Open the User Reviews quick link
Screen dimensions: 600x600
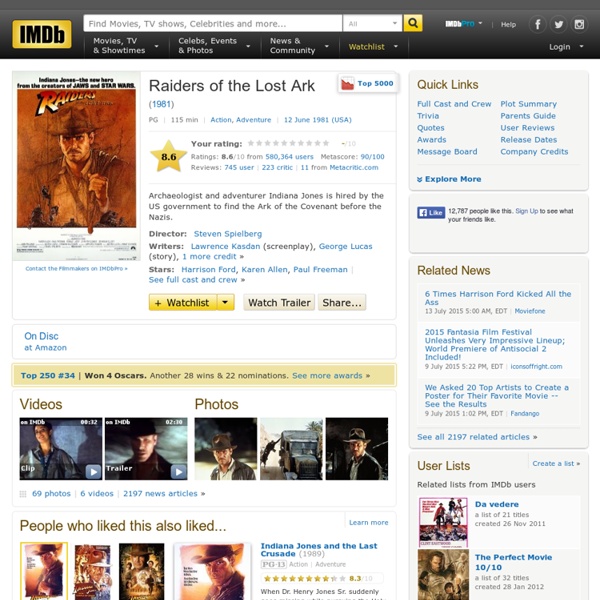(527, 128)
